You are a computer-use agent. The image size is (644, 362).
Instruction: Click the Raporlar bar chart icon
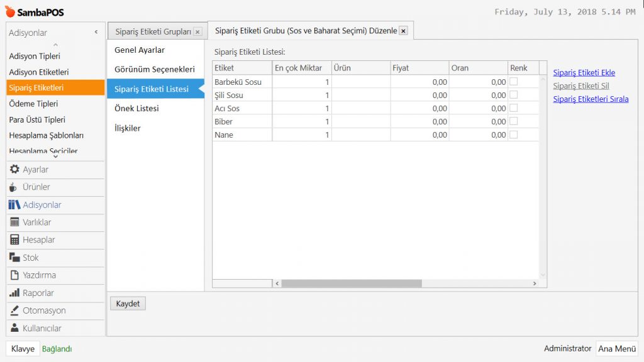[x=14, y=293]
